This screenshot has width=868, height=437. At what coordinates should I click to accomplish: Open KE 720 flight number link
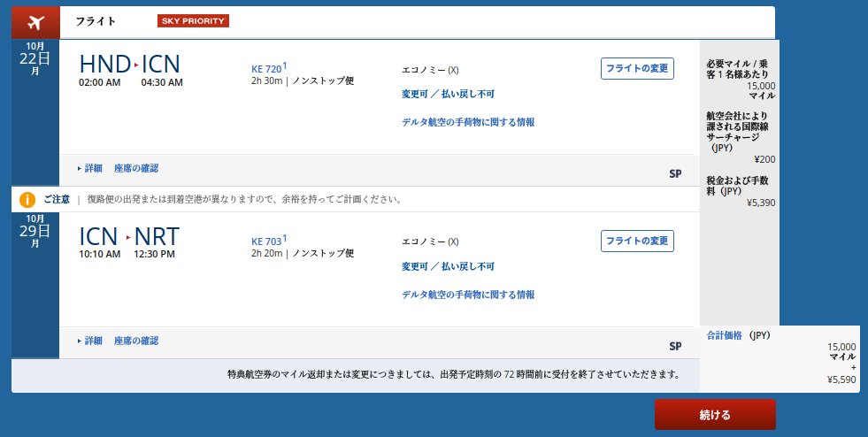point(269,68)
